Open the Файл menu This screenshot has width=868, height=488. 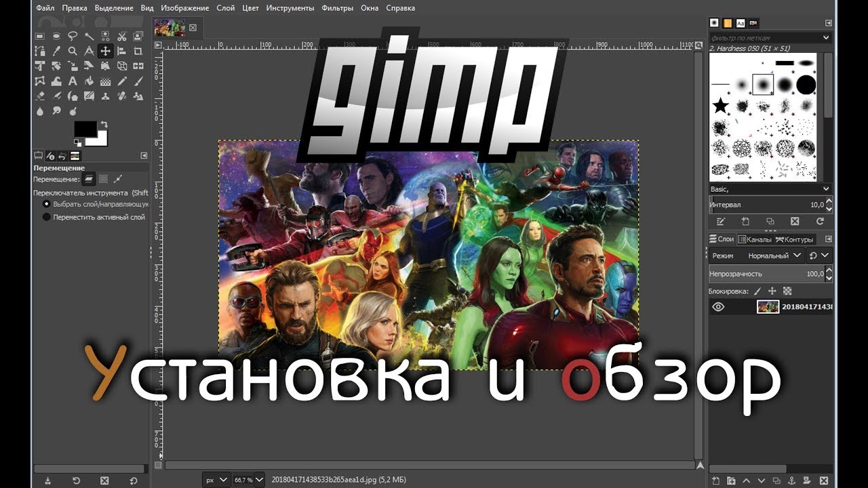click(45, 8)
